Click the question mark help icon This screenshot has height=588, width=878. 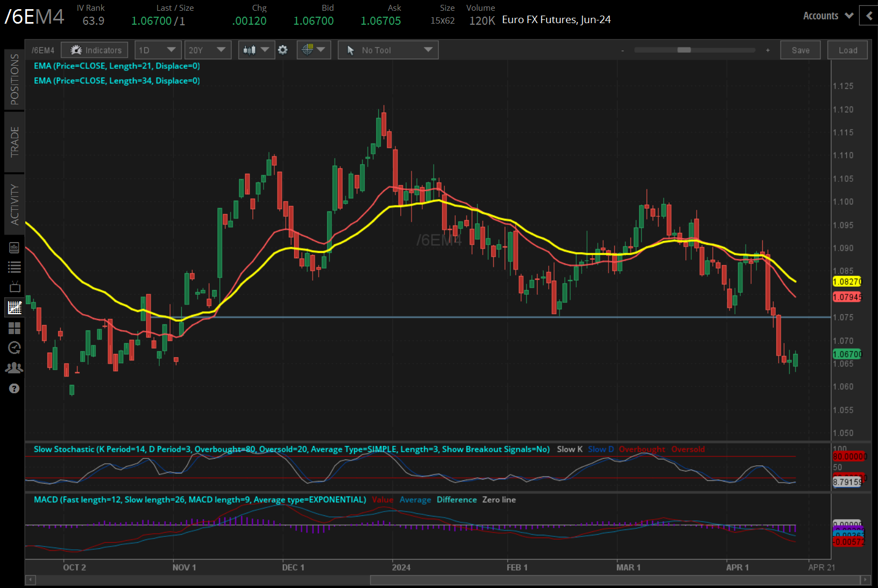[x=15, y=388]
